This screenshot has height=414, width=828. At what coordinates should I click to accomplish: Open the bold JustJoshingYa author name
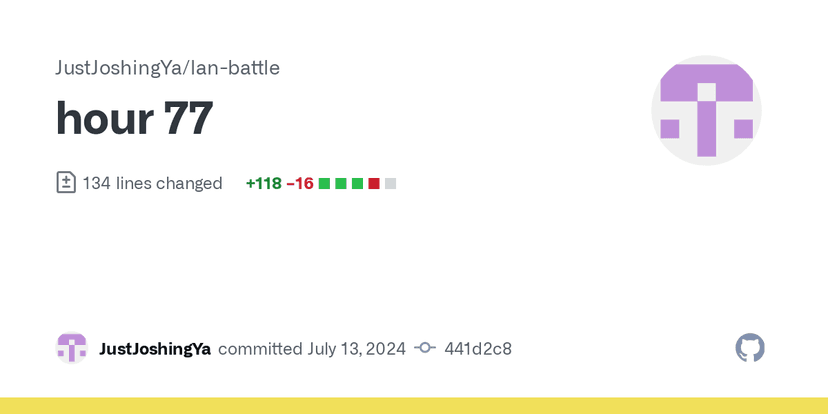pos(155,349)
